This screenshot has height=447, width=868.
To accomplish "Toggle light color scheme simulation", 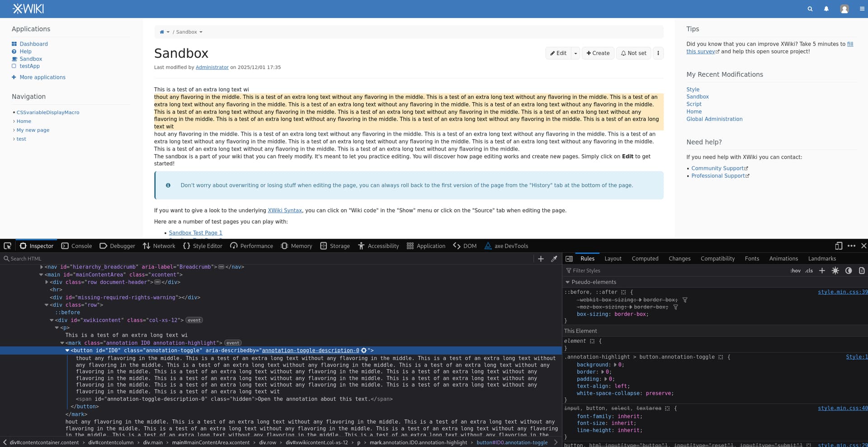I will (x=835, y=271).
